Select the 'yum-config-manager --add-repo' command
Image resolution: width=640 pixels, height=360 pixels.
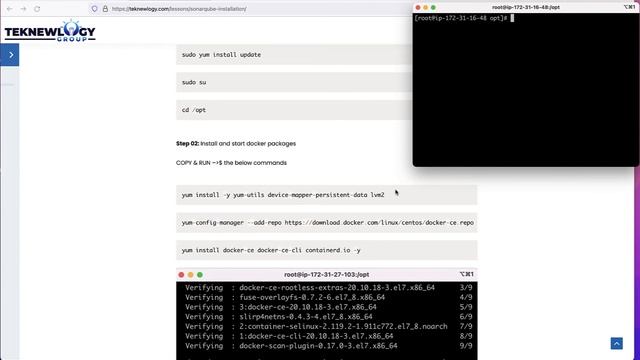click(x=327, y=223)
